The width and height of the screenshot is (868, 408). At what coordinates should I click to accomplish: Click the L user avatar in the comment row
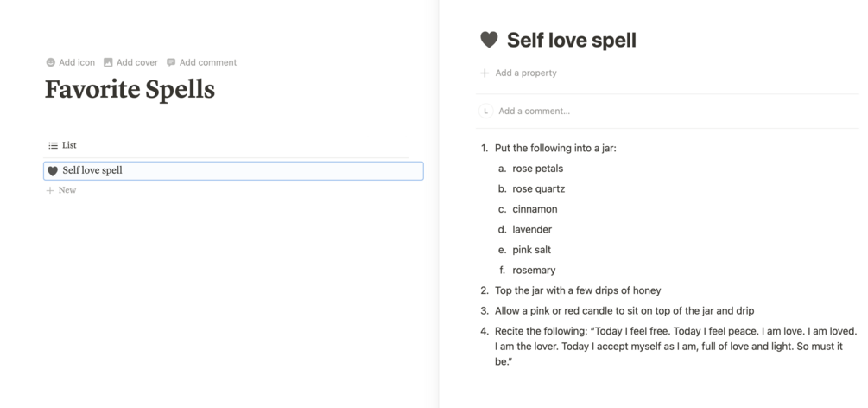(486, 111)
